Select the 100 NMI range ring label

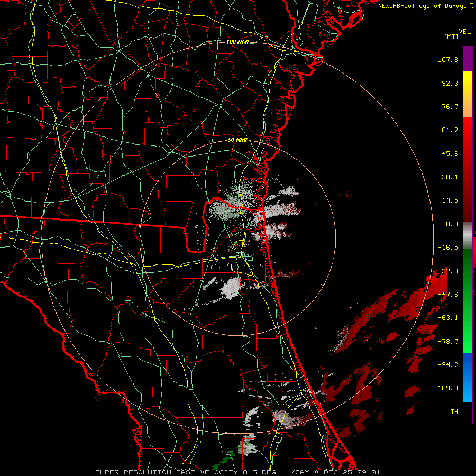coord(237,42)
